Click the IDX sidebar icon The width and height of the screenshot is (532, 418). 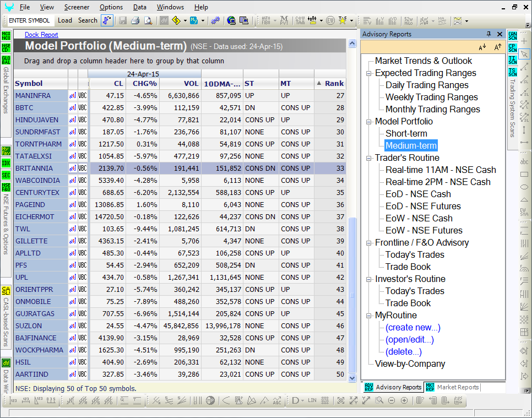click(x=6, y=163)
